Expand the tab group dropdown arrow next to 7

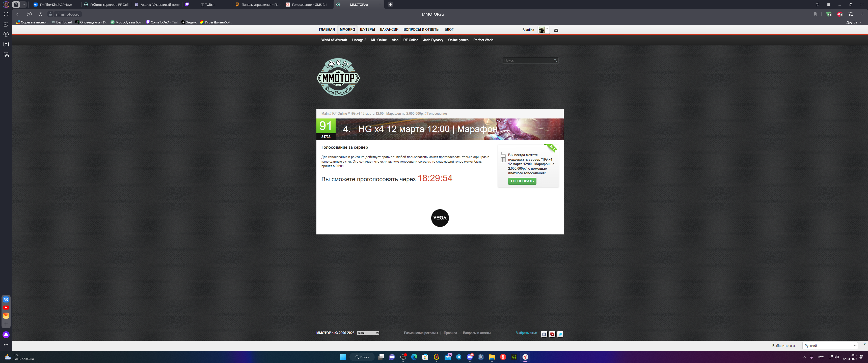pos(23,4)
